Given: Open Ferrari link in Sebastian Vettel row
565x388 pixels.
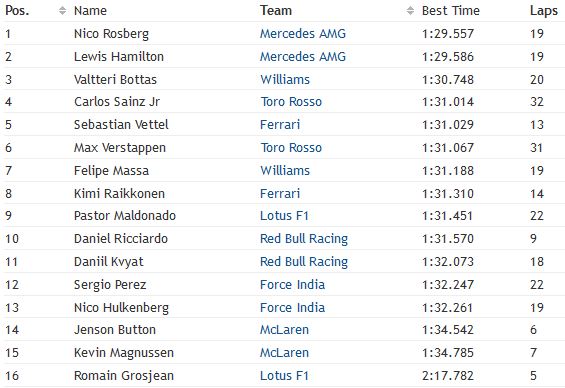Looking at the screenshot, I should coord(280,125).
